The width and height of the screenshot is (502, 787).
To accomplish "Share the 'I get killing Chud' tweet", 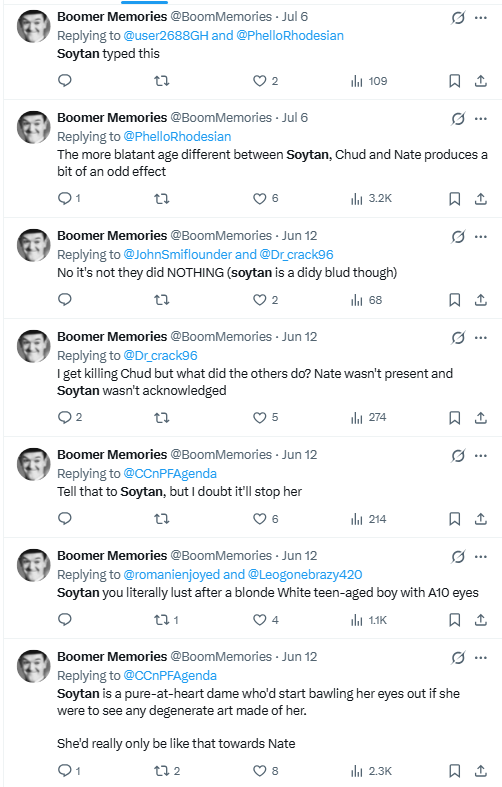I will coord(481,418).
